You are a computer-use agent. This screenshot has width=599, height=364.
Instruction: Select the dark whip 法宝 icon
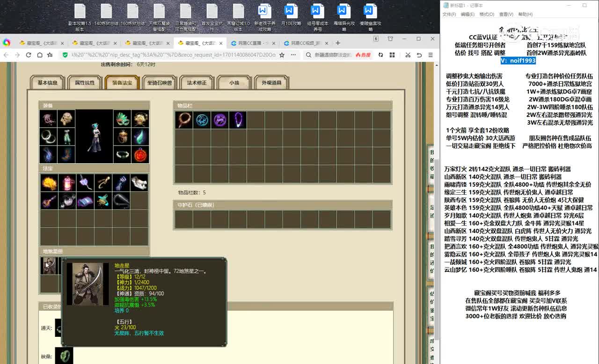coord(121,200)
